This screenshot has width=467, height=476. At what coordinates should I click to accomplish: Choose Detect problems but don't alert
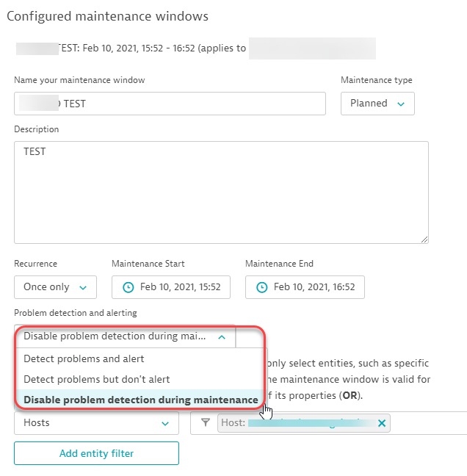pos(96,379)
